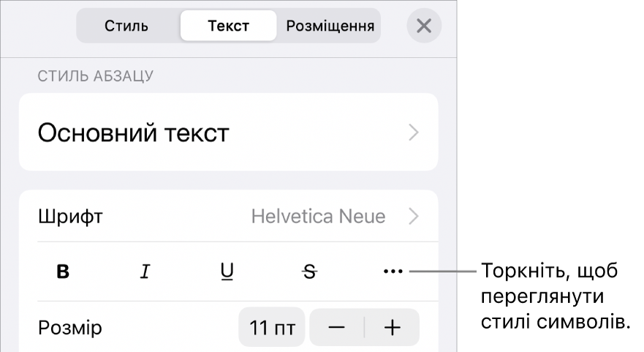This screenshot has height=352, width=644.
Task: Open paragraph style Основний текст
Action: click(x=228, y=132)
